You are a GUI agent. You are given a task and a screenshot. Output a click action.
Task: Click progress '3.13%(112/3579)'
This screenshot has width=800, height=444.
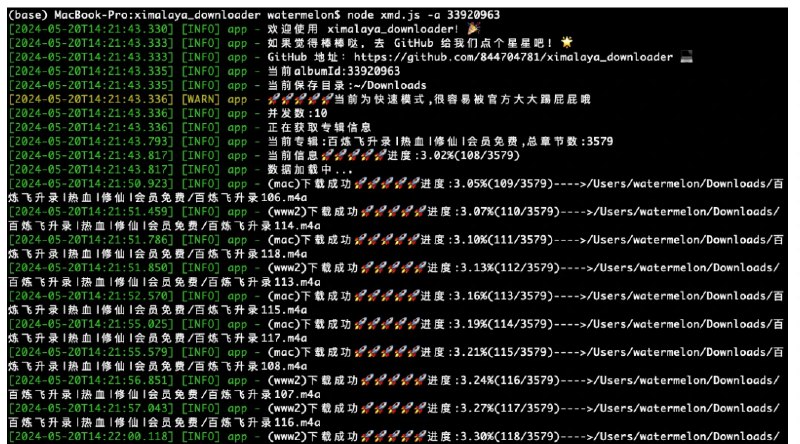point(509,268)
